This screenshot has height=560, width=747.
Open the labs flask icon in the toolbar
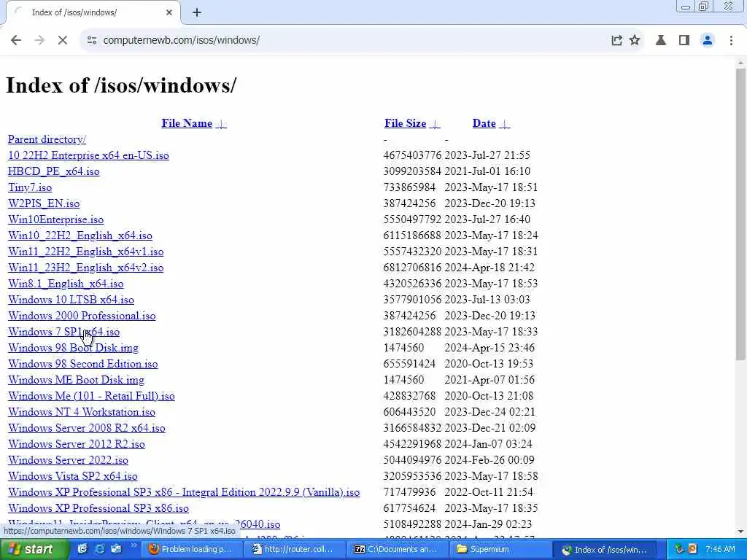pos(660,41)
